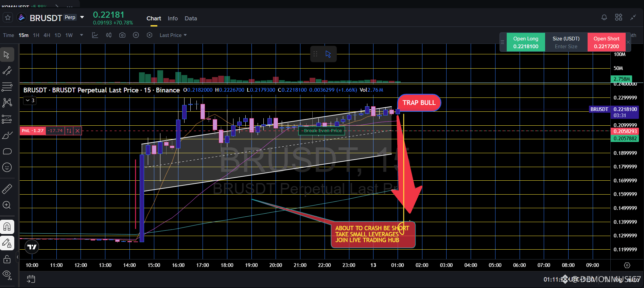644x288 pixels.
Task: Click the 0.2058293 red price label
Action: (625, 131)
